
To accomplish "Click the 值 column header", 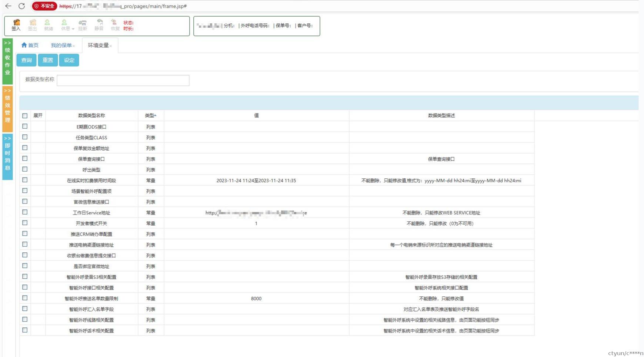I will click(x=256, y=115).
